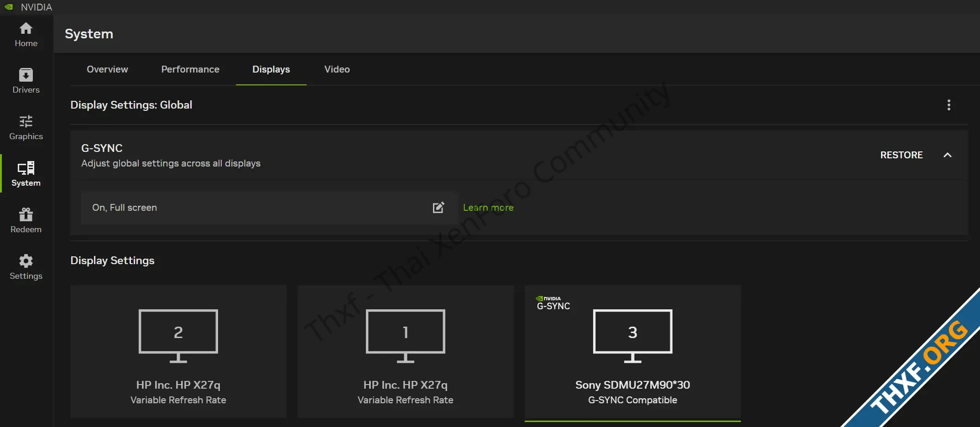Click the System page title
This screenshot has width=980, height=427.
coord(89,34)
